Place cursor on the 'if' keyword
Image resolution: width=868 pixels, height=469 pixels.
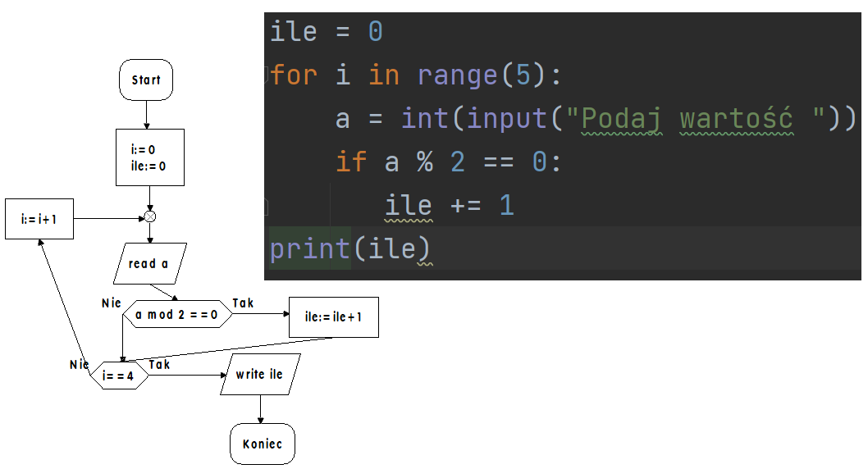(351, 162)
